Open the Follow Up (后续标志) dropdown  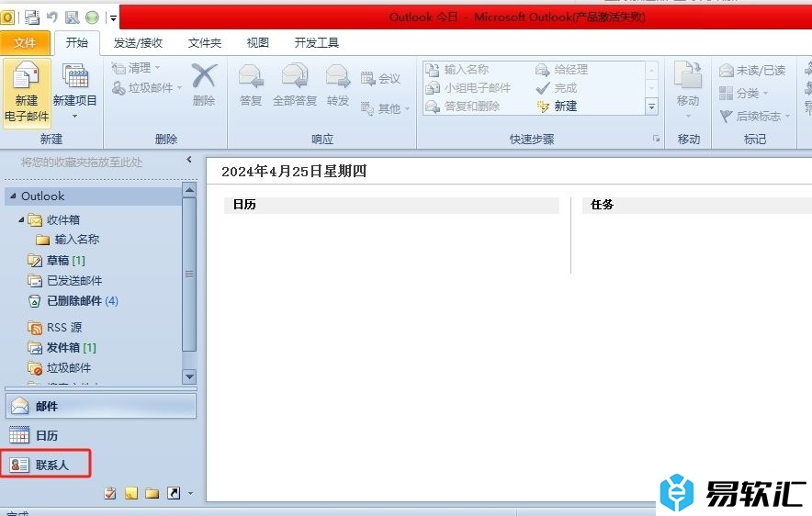coord(754,117)
